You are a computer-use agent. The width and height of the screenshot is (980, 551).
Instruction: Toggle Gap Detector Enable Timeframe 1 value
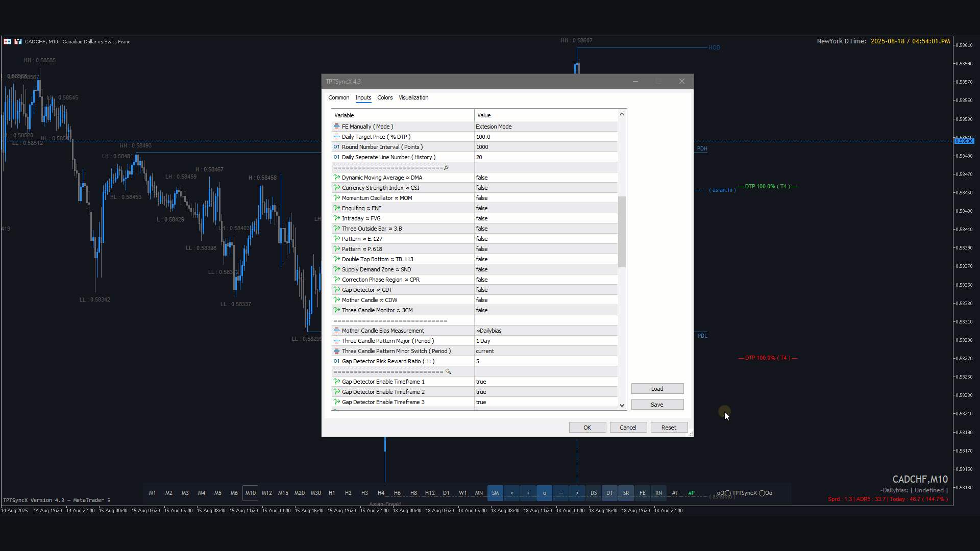(546, 382)
